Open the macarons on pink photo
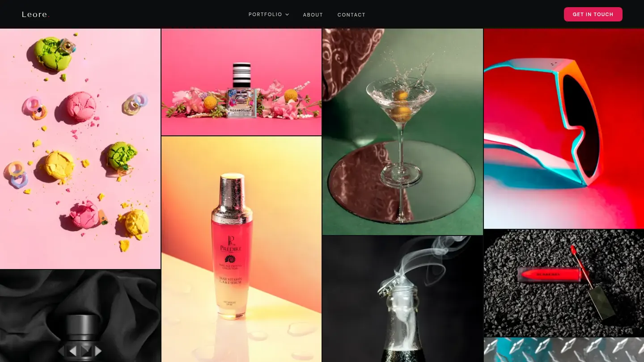 80,149
